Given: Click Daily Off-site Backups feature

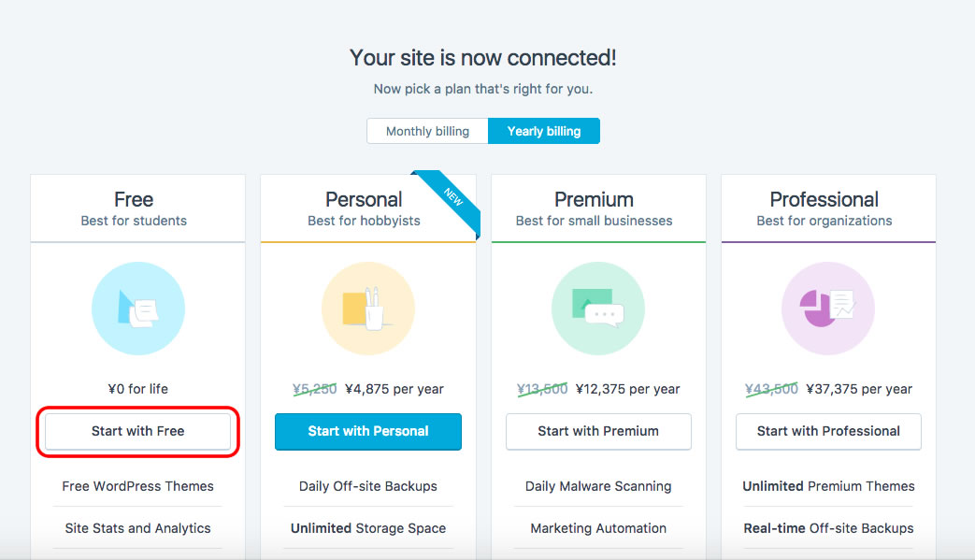Looking at the screenshot, I should point(368,486).
